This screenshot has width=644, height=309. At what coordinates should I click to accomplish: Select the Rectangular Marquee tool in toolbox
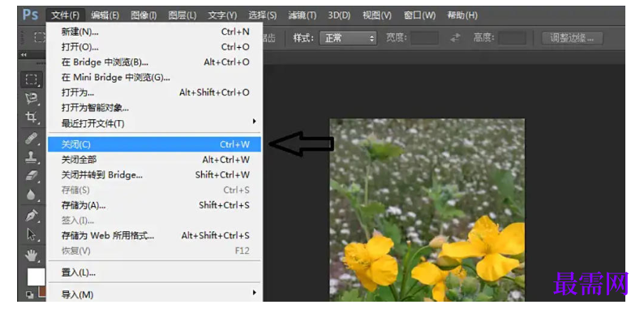tap(32, 79)
